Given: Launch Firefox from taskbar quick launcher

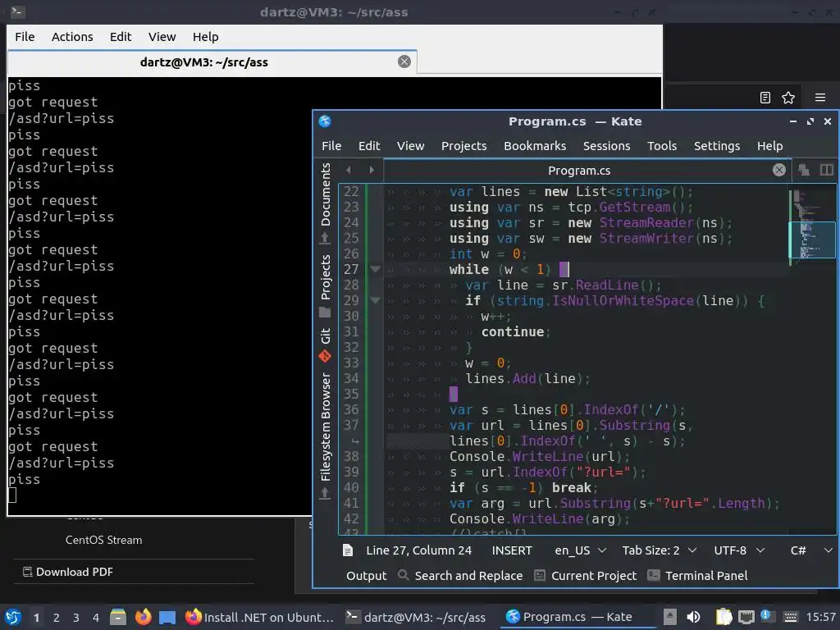Looking at the screenshot, I should click(143, 617).
